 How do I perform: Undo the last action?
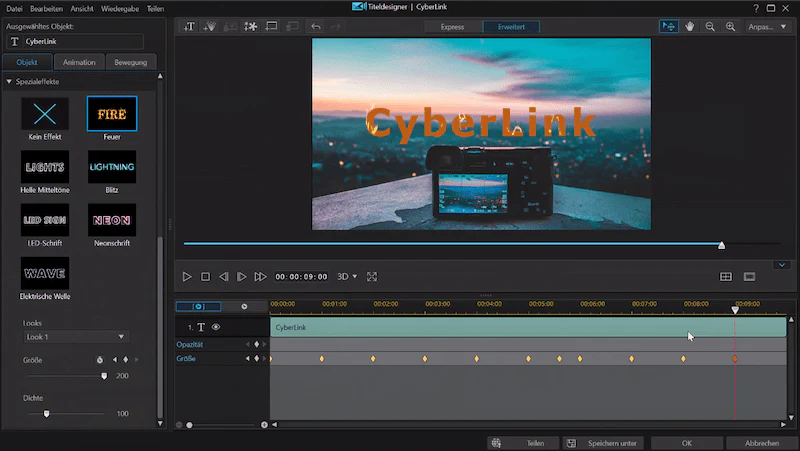(x=316, y=27)
